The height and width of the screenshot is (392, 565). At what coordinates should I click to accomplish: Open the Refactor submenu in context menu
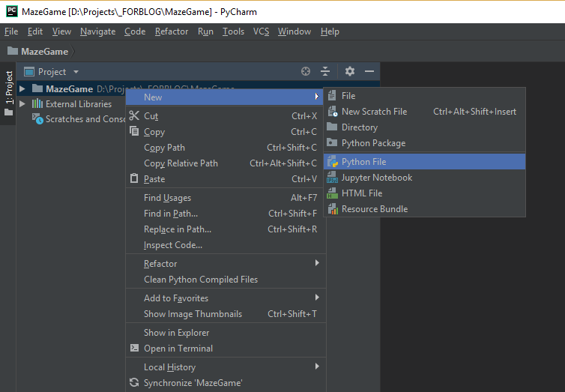pyautogui.click(x=160, y=264)
